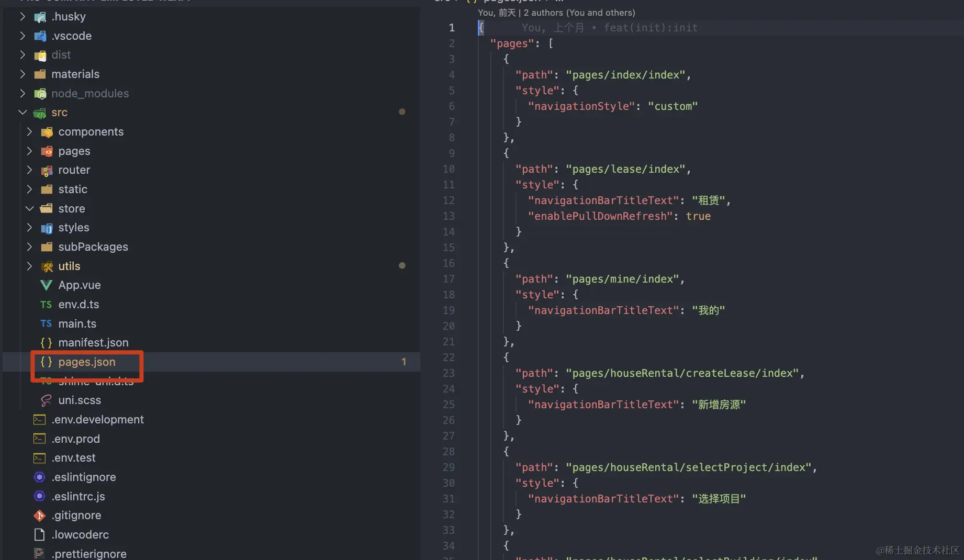Click the router folder icon
964x560 pixels.
[47, 171]
